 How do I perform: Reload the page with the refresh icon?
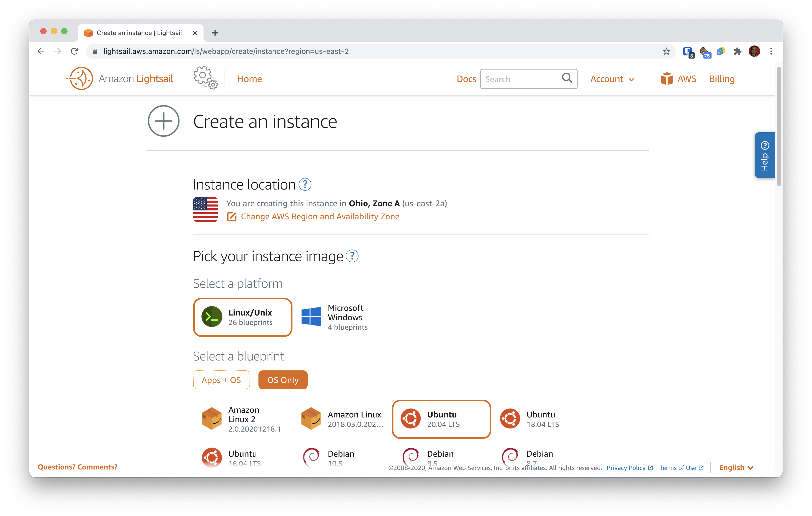[x=75, y=51]
